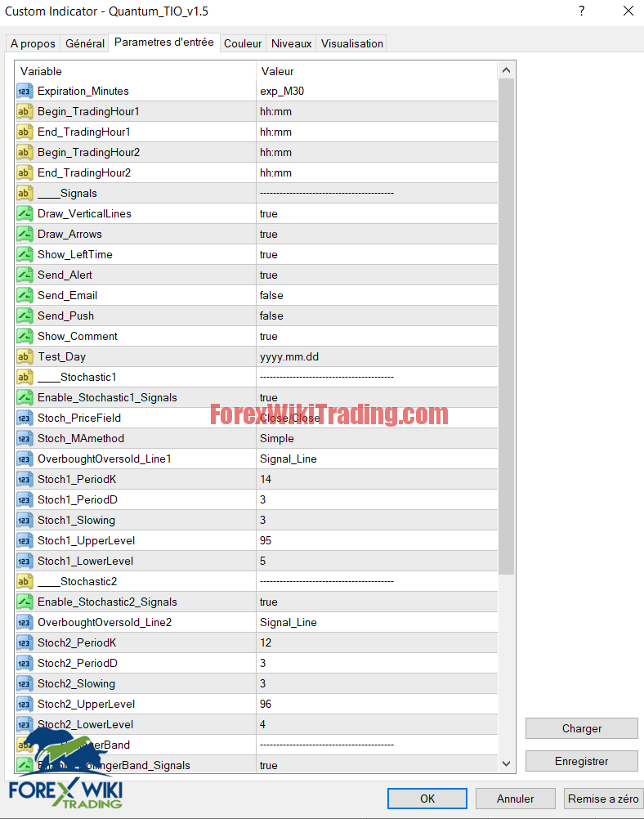
Task: Select the Begin_TradingHour1 hh:mm value cell
Action: click(377, 112)
